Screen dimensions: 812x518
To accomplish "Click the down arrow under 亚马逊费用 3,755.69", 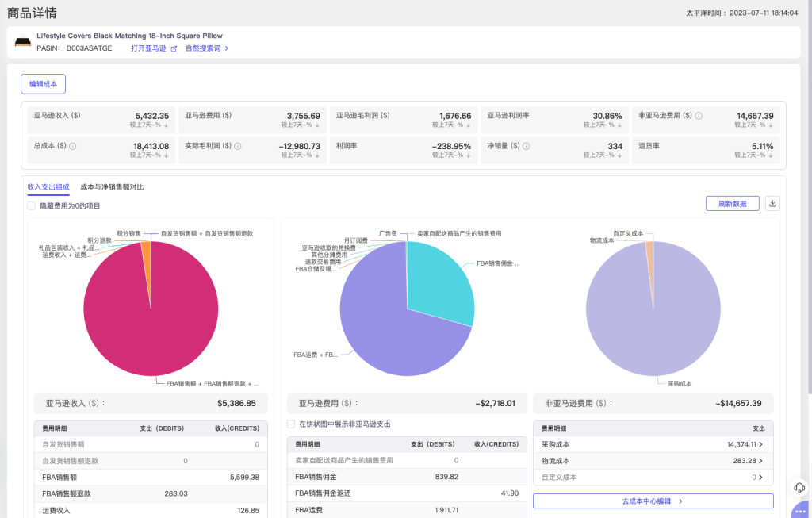I will [x=317, y=125].
